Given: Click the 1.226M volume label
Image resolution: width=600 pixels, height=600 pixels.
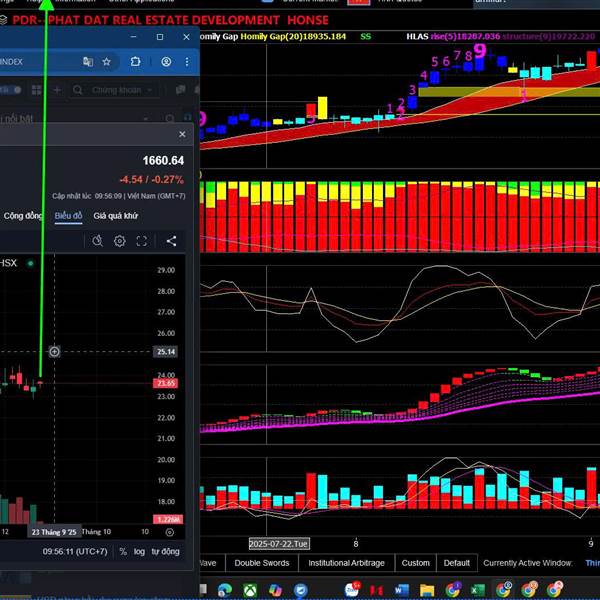Looking at the screenshot, I should 168,519.
